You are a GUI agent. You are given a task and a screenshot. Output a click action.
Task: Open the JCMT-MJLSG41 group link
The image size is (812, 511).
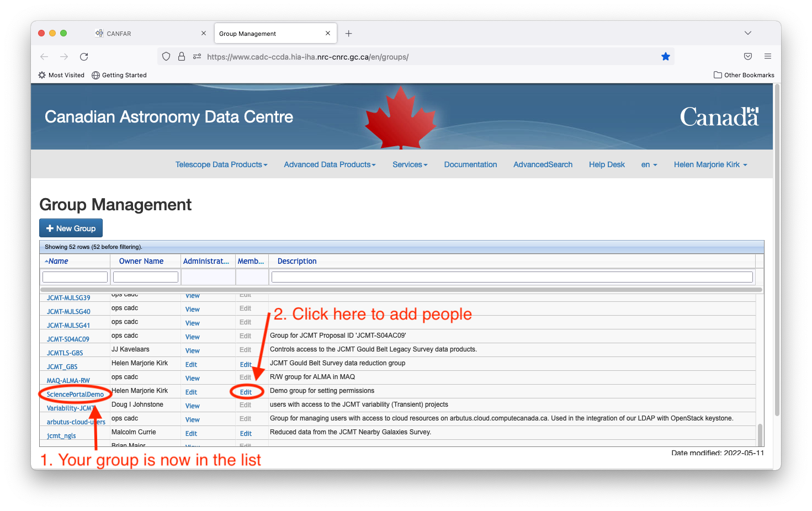tap(68, 325)
